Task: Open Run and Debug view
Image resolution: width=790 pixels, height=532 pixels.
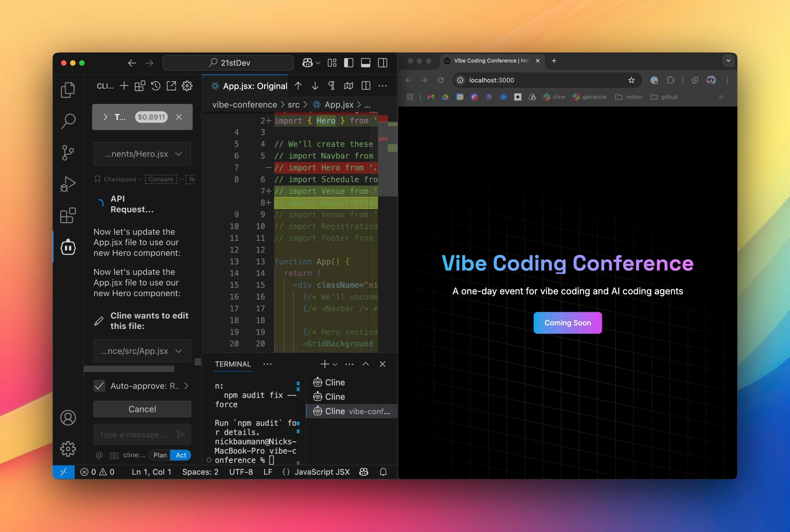Action: 68,184
